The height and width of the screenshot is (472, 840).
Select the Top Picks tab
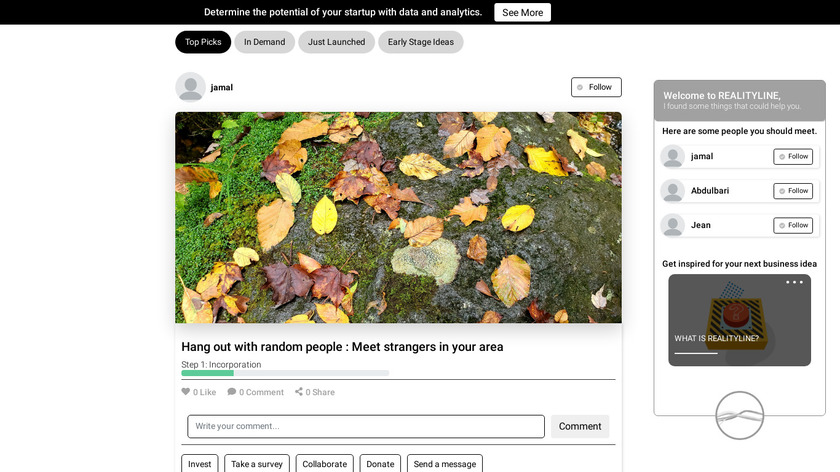(x=203, y=42)
